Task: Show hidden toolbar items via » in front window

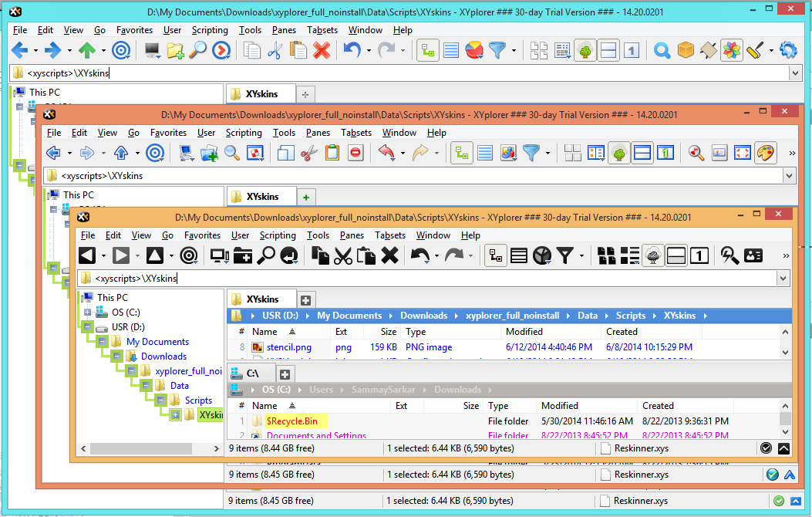Action: [786, 255]
